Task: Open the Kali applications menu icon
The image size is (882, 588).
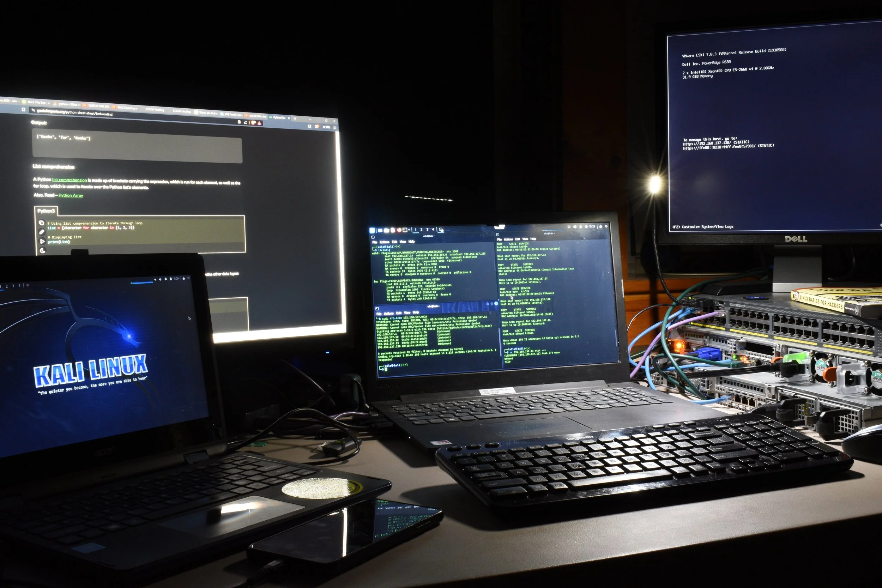Action: point(372,230)
